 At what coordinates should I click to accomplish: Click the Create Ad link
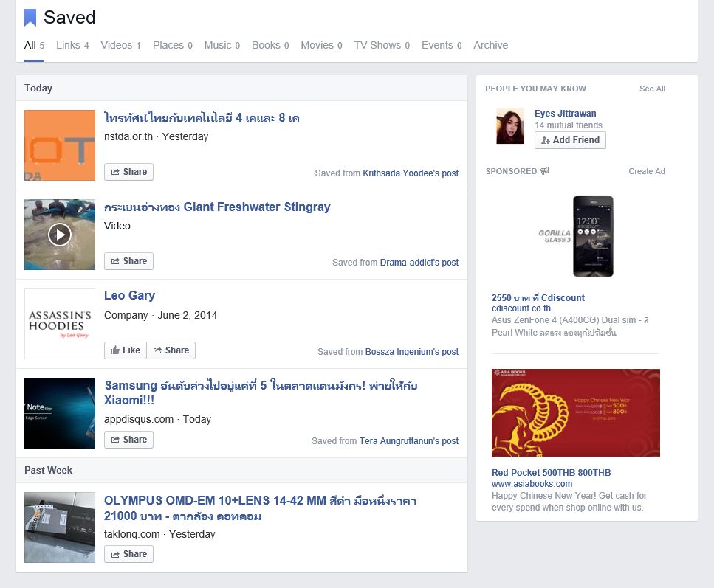pos(647,171)
